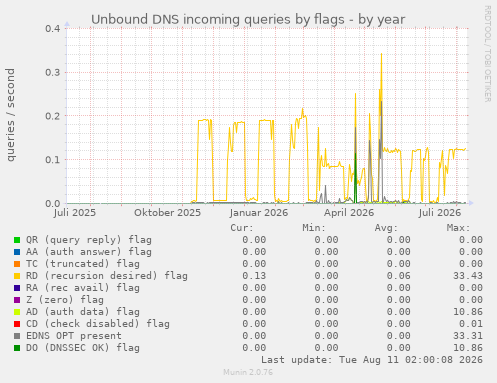The width and height of the screenshot is (497, 383).
Task: Click the 'RD (recursion desired) flag' legend label
Action: (107, 276)
